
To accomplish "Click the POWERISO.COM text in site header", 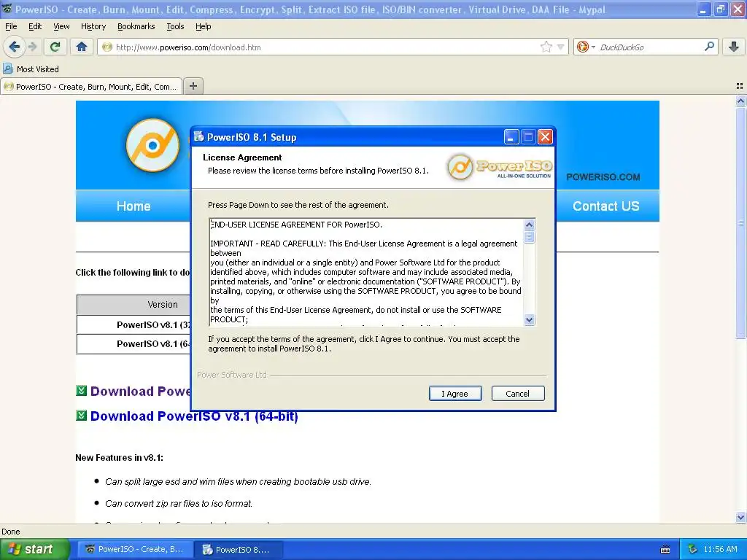I will pyautogui.click(x=603, y=177).
